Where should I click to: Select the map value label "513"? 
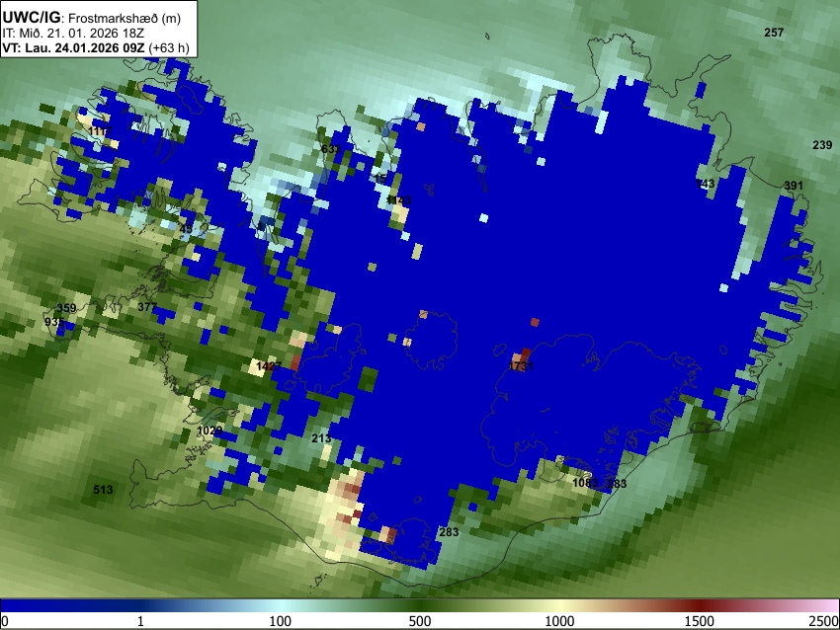point(103,490)
